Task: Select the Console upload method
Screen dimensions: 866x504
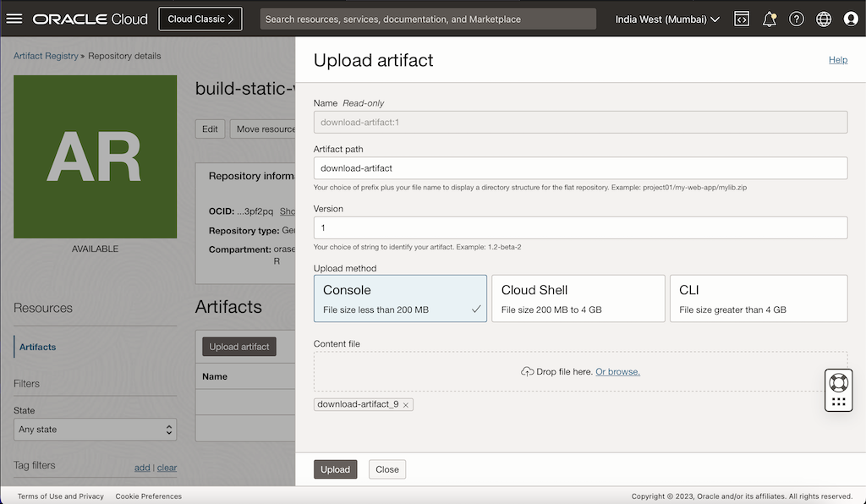Action: tap(400, 298)
